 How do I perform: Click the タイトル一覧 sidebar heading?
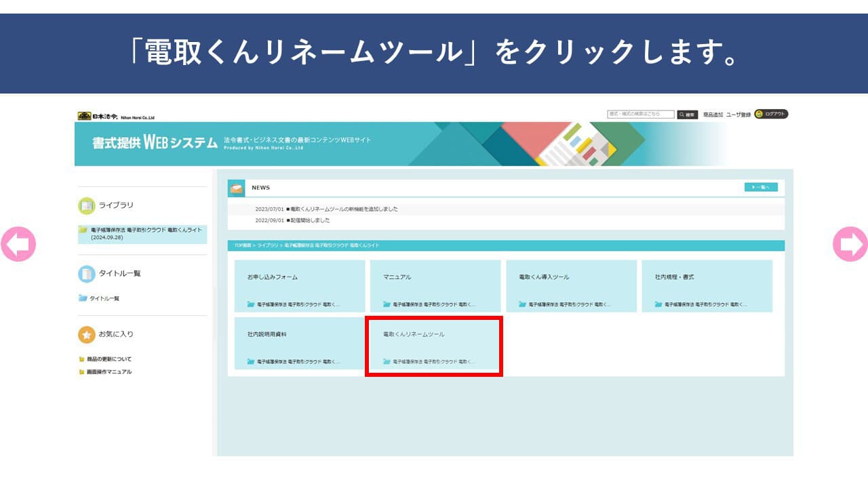pyautogui.click(x=120, y=274)
